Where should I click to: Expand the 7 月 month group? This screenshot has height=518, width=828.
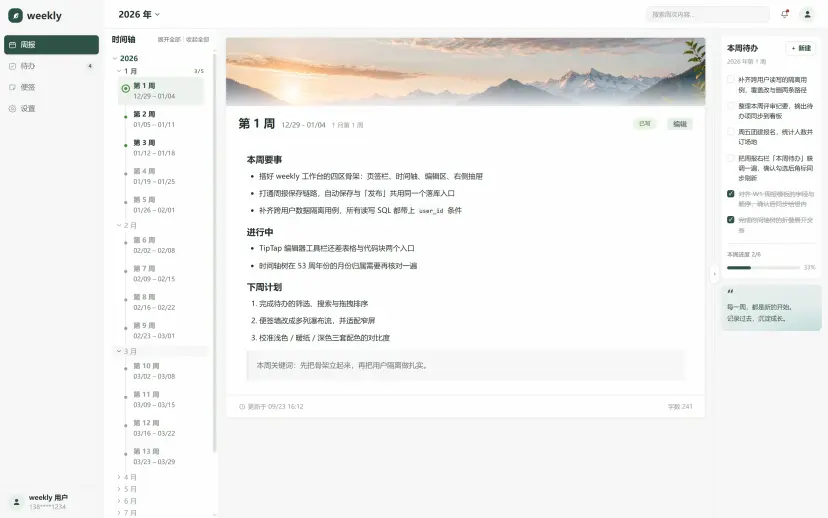119,512
